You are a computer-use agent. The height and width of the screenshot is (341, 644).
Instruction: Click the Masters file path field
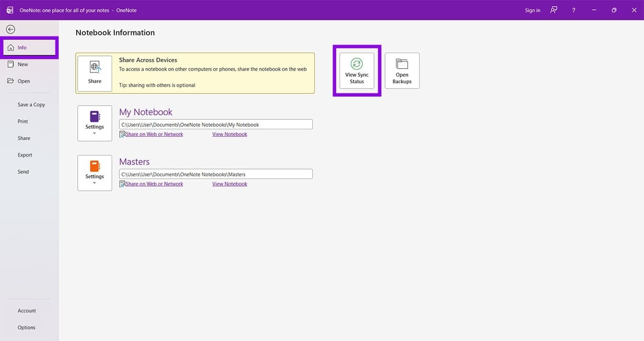(x=216, y=174)
